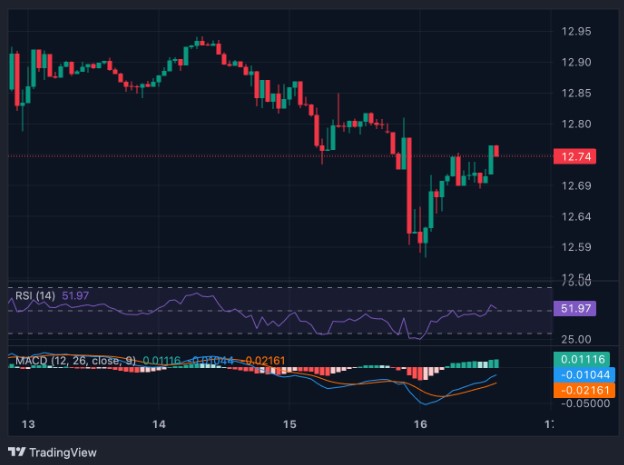Click the 12.59 price axis label
This screenshot has height=465, width=624.
click(576, 247)
